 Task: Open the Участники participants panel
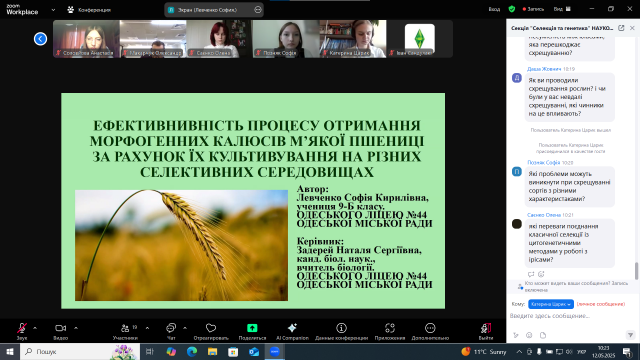point(125,331)
